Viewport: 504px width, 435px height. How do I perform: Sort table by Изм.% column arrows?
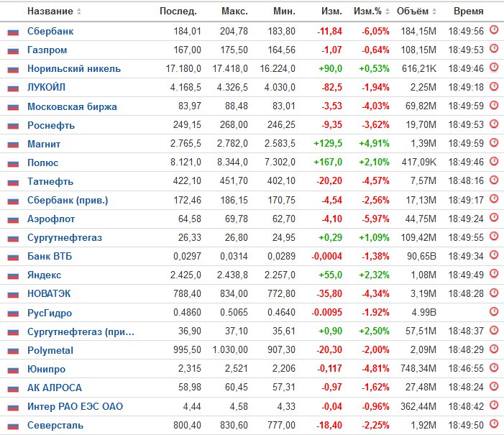[x=388, y=12]
